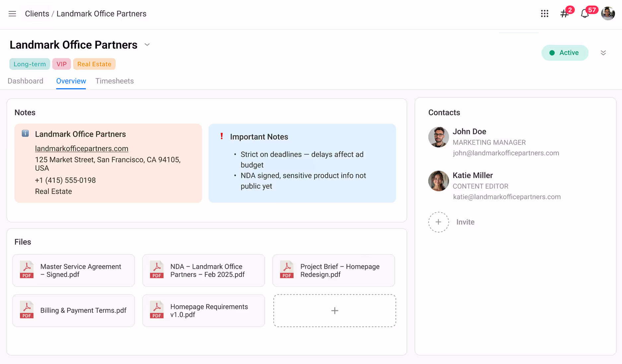Click the add file placeholder tile
The height and width of the screenshot is (364, 622).
(x=334, y=311)
